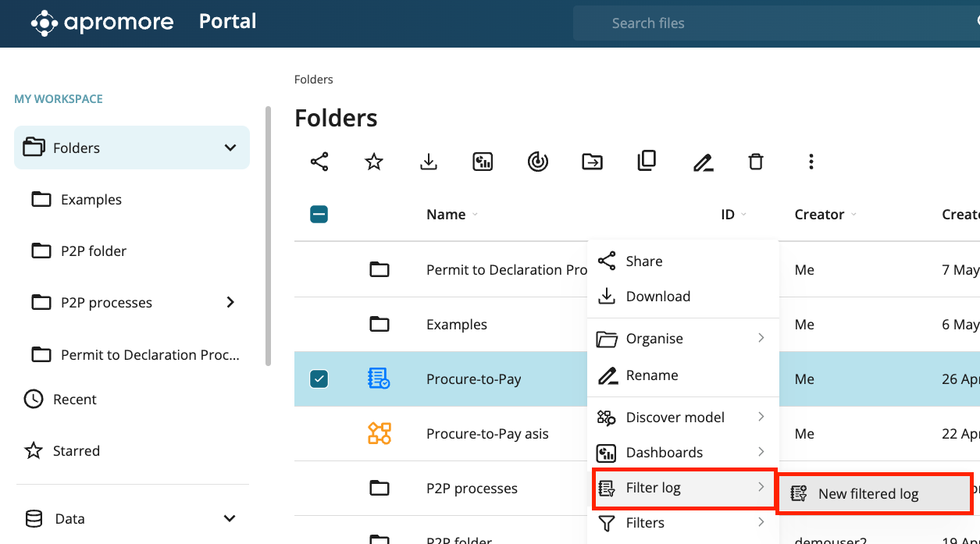Uncheck the Procure-to-Pay row checkbox

pyautogui.click(x=319, y=379)
